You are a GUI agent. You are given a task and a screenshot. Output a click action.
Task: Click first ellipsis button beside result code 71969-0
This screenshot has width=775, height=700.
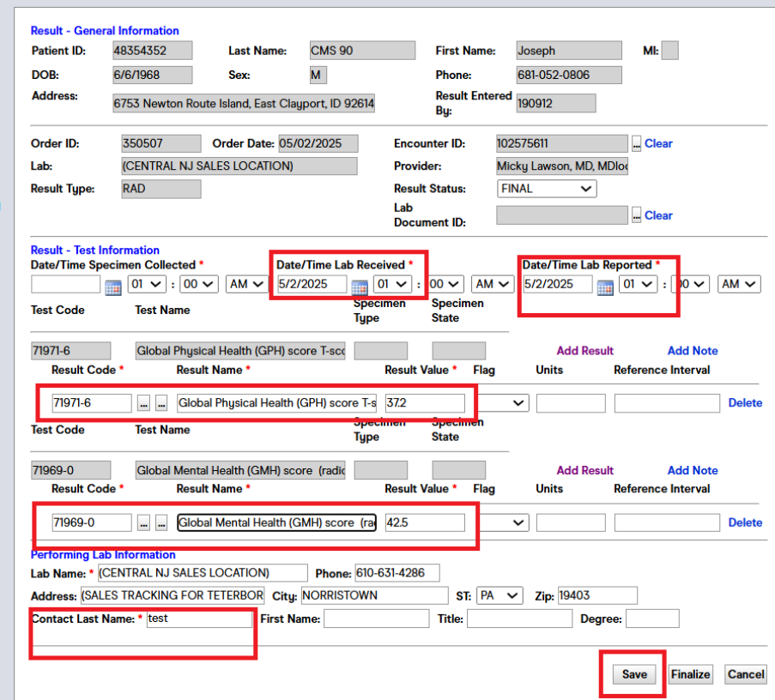pos(143,522)
